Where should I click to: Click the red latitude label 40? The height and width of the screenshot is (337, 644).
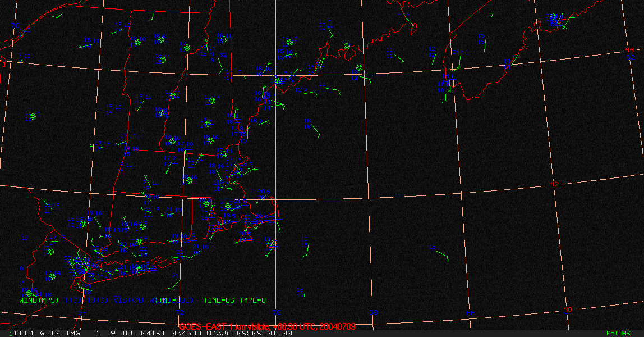(x=568, y=310)
